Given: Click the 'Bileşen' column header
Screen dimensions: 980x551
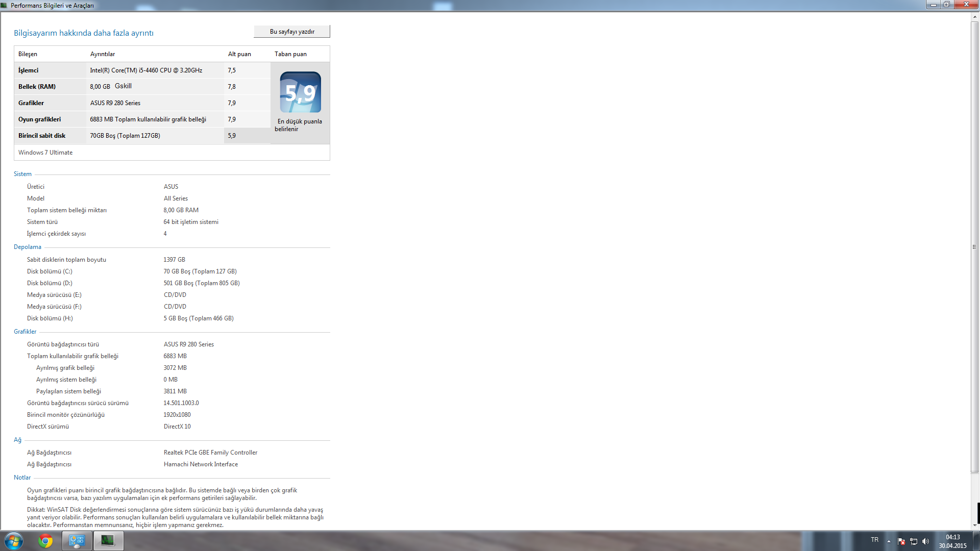Looking at the screenshot, I should (28, 54).
